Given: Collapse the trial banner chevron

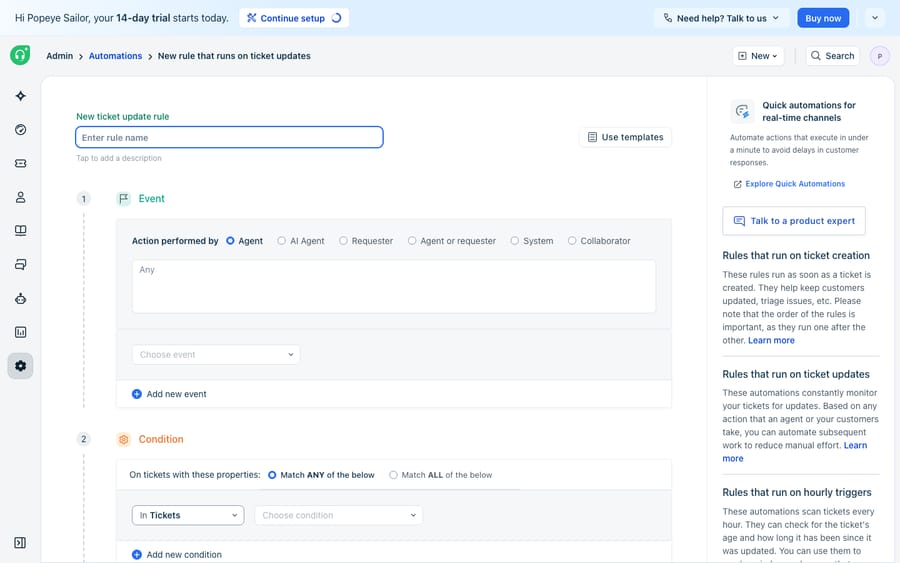Looking at the screenshot, I should pyautogui.click(x=874, y=18).
